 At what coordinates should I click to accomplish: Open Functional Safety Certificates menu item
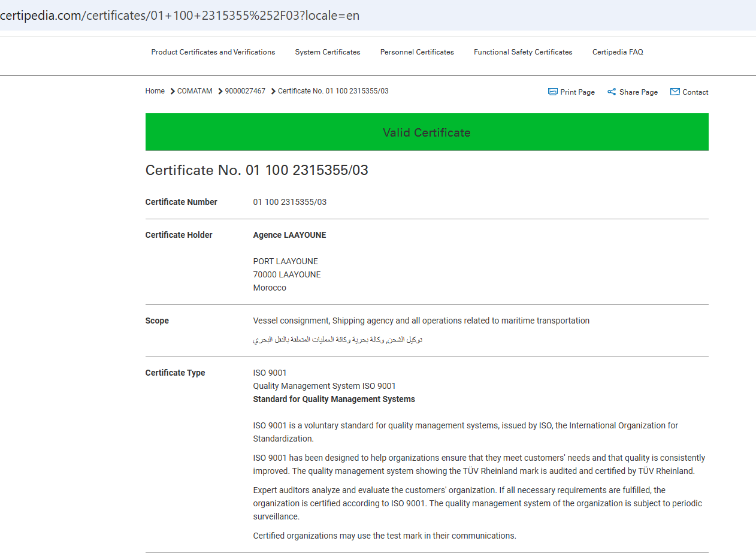point(523,52)
